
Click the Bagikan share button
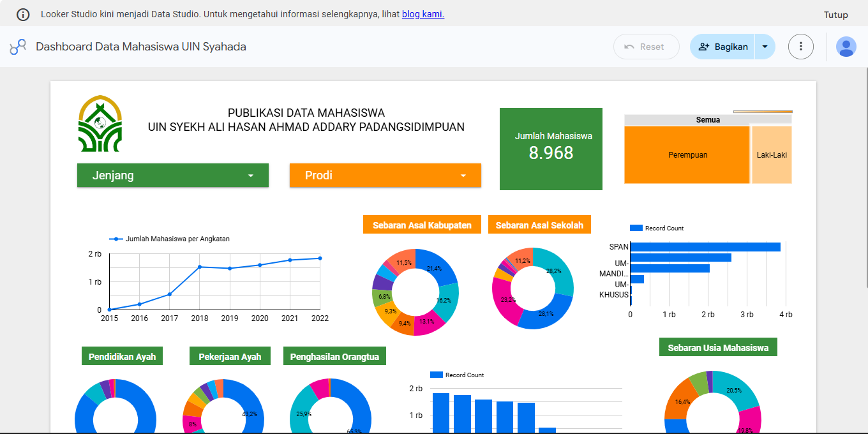(722, 47)
